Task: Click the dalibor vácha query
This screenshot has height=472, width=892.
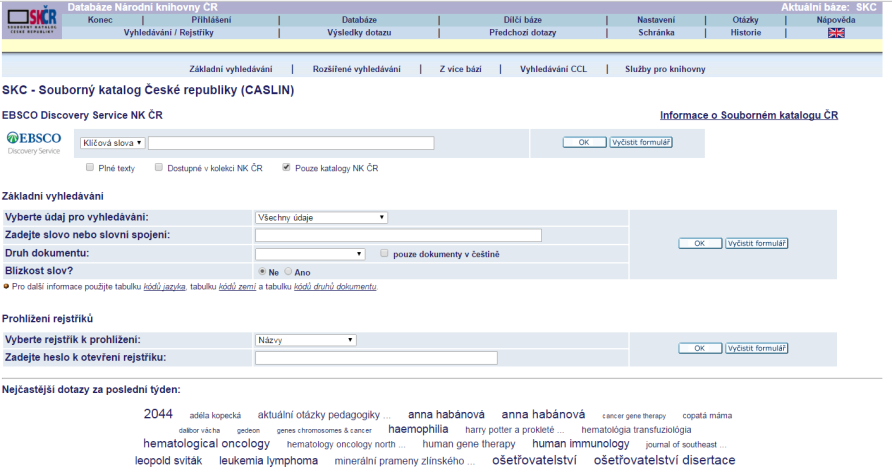Action: [199, 430]
